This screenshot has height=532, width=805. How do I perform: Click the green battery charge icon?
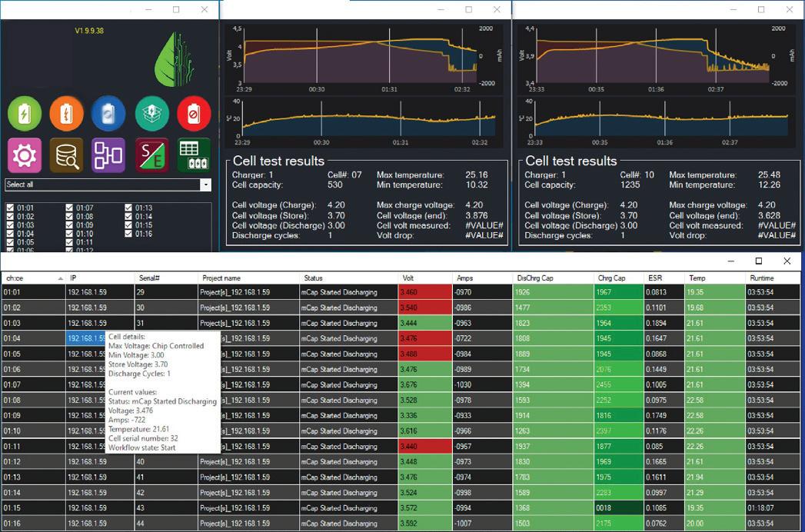[x=25, y=114]
